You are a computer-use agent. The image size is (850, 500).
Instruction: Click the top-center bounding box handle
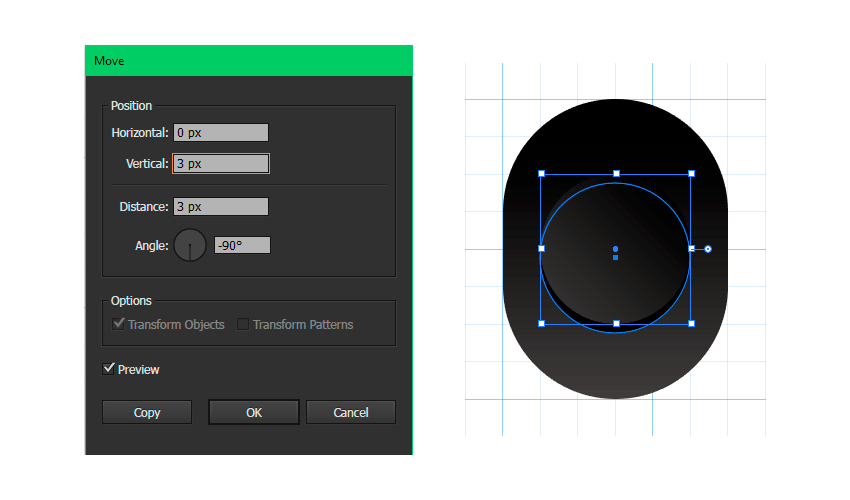(616, 174)
